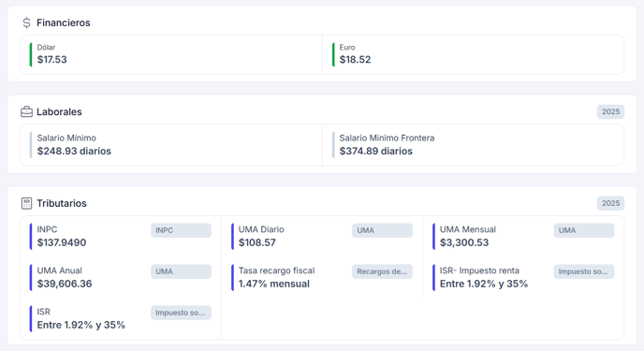Viewport: 644px width, 351px height.
Task: Click the Tributarios section heading
Action: (62, 203)
